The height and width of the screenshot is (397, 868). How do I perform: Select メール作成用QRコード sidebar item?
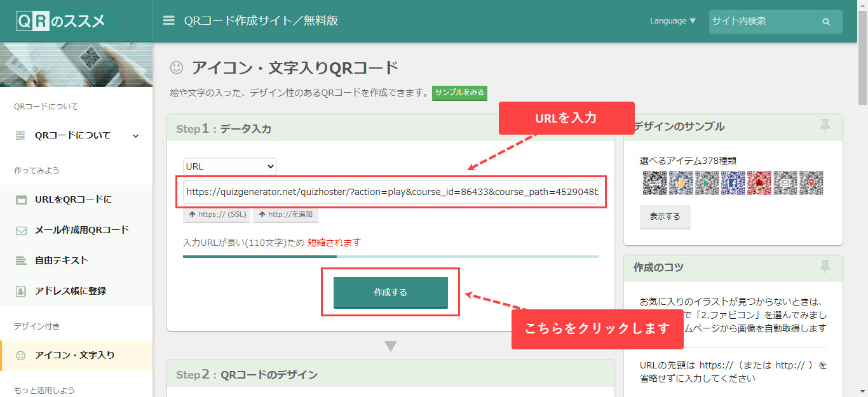(x=81, y=230)
